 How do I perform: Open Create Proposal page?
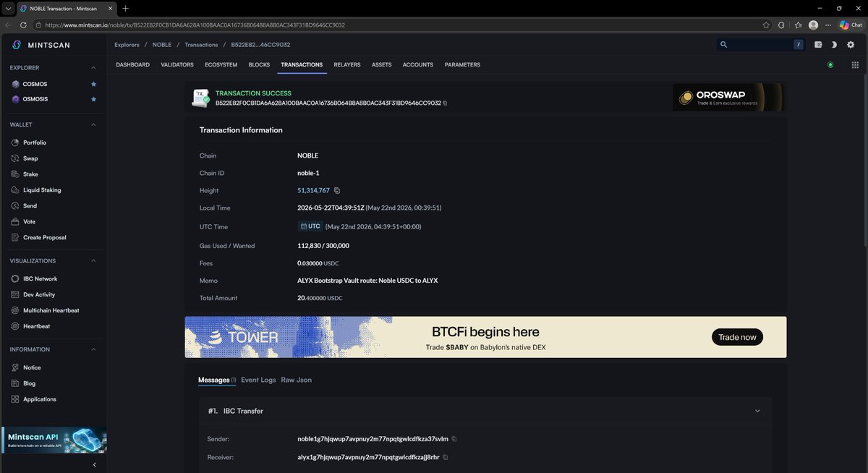coord(44,237)
